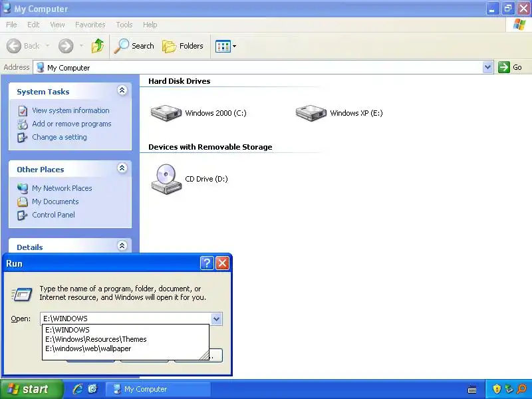Open the Edit menu
This screenshot has width=532, height=399.
[33, 25]
